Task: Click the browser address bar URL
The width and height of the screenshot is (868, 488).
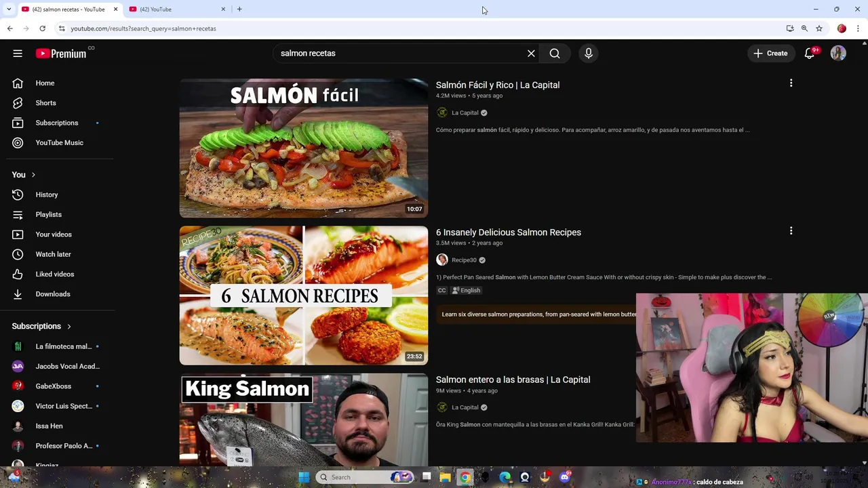Action: (x=143, y=28)
